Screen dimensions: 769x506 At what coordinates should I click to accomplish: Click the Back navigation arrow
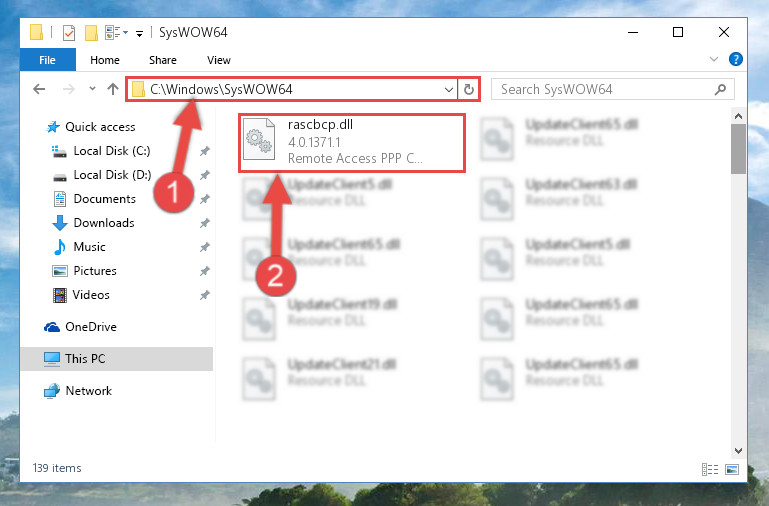point(39,89)
